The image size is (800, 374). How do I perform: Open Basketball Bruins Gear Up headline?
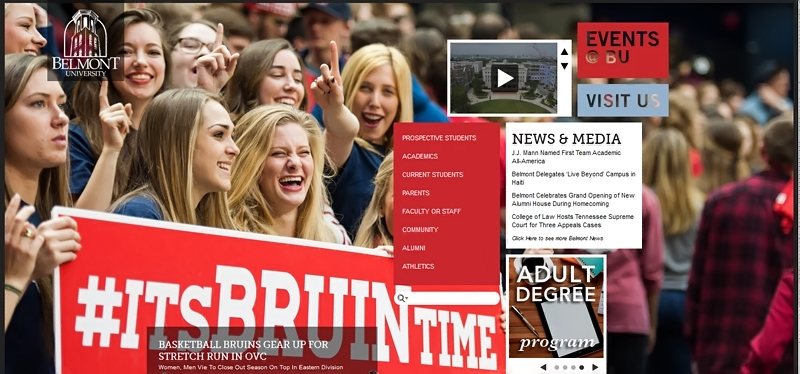243,350
